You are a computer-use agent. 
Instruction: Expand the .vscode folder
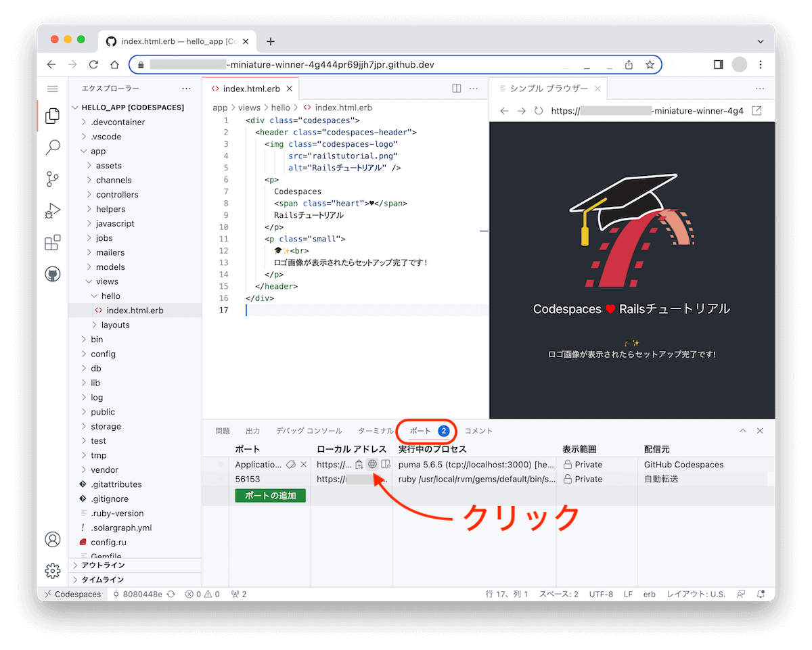click(106, 137)
